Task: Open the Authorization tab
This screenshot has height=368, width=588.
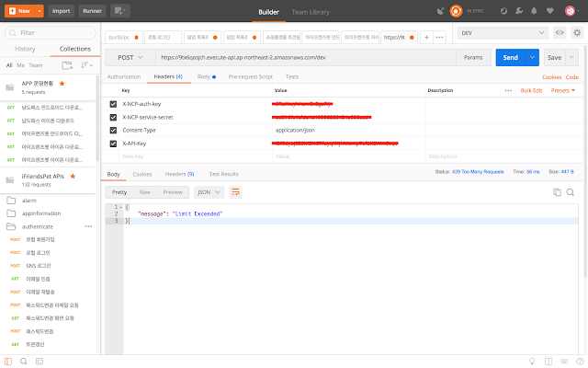Action: [124, 76]
